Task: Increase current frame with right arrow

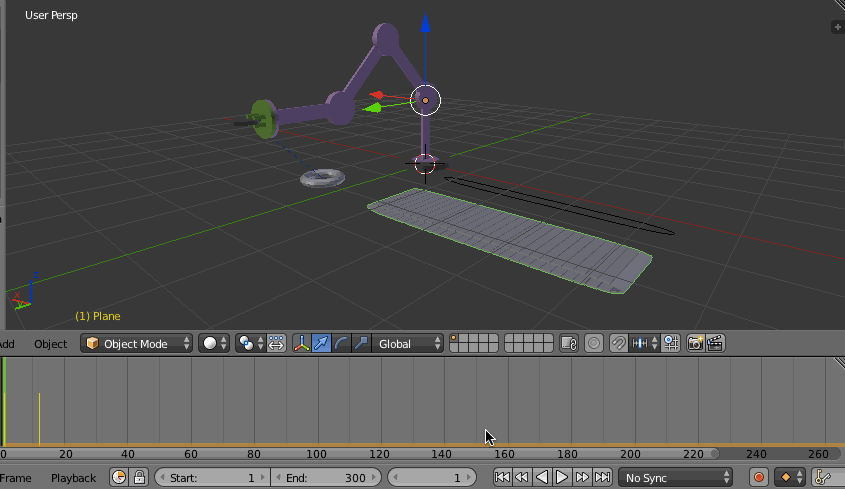Action: tap(469, 478)
